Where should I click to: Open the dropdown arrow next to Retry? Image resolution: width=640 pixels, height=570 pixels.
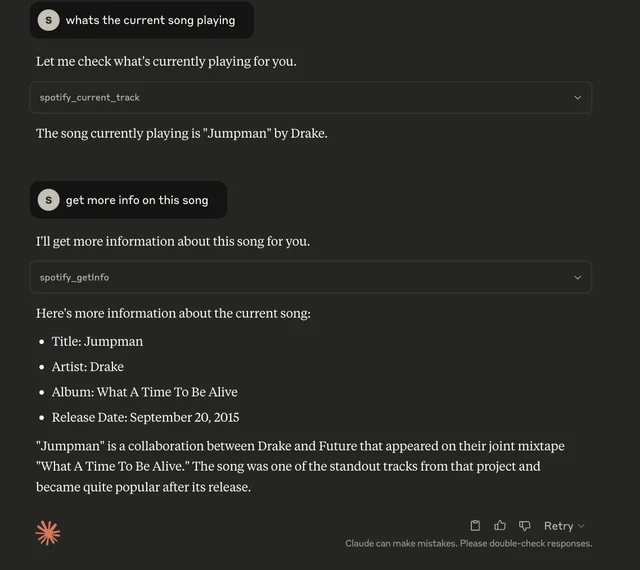point(581,526)
